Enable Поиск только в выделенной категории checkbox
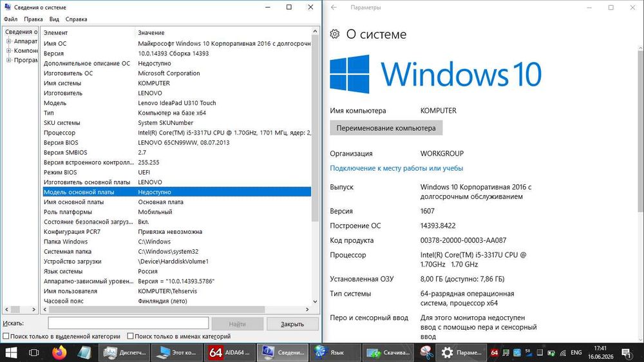 (6, 336)
